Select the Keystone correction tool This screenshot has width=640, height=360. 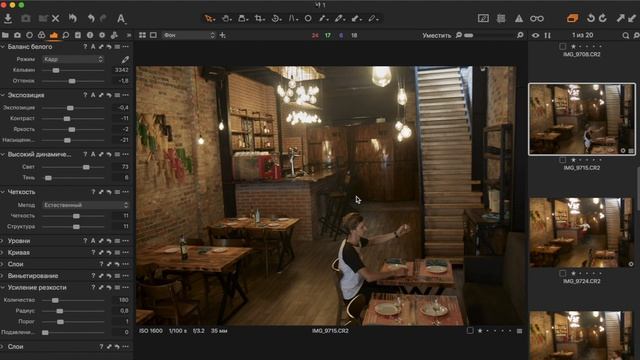(x=293, y=18)
